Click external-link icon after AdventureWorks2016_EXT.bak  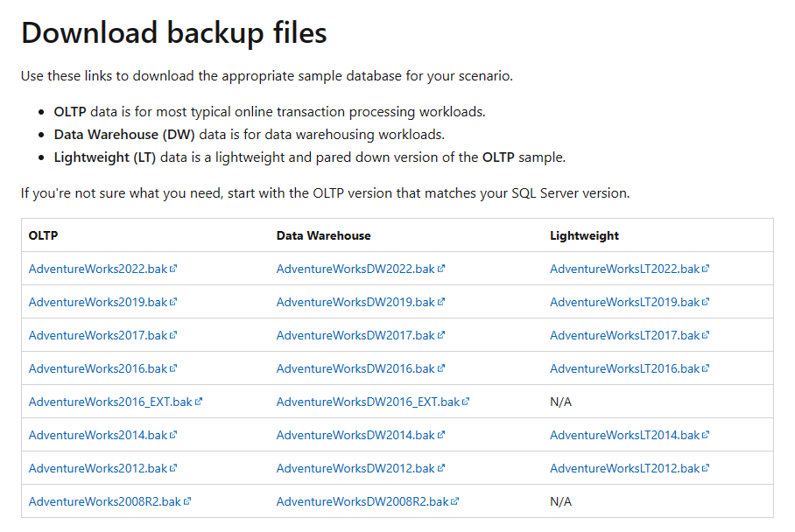point(199,402)
